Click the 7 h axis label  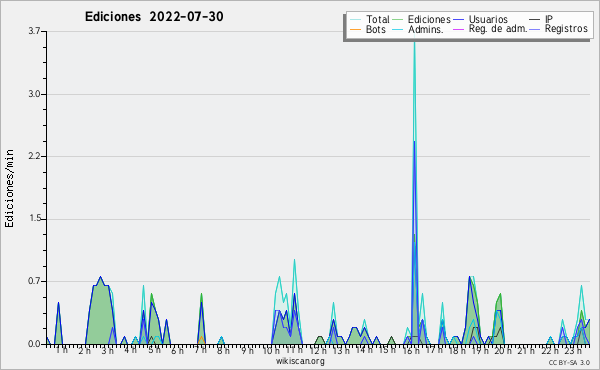tap(201, 350)
